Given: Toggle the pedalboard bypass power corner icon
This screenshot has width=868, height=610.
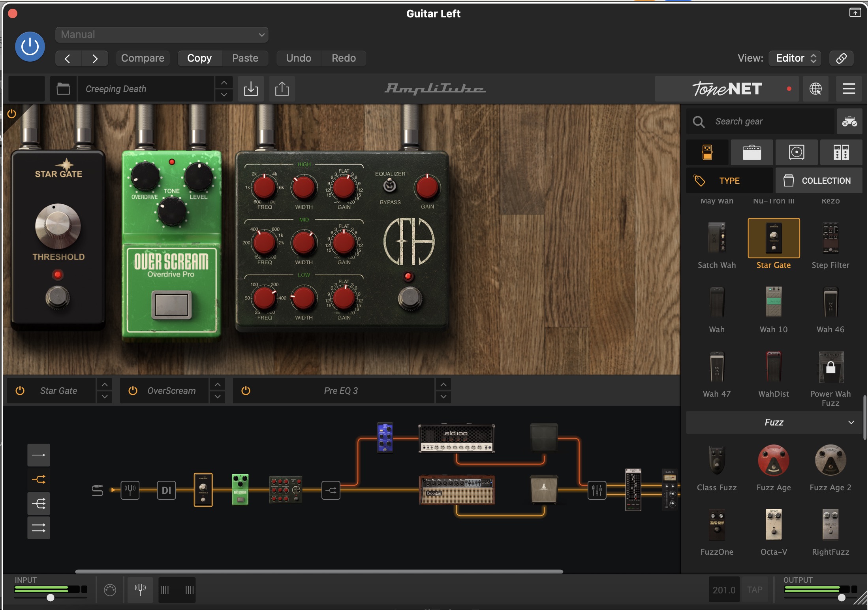Looking at the screenshot, I should 12,114.
